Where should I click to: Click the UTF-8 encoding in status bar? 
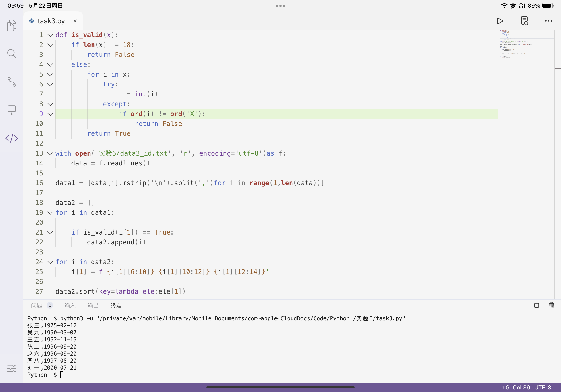point(542,387)
